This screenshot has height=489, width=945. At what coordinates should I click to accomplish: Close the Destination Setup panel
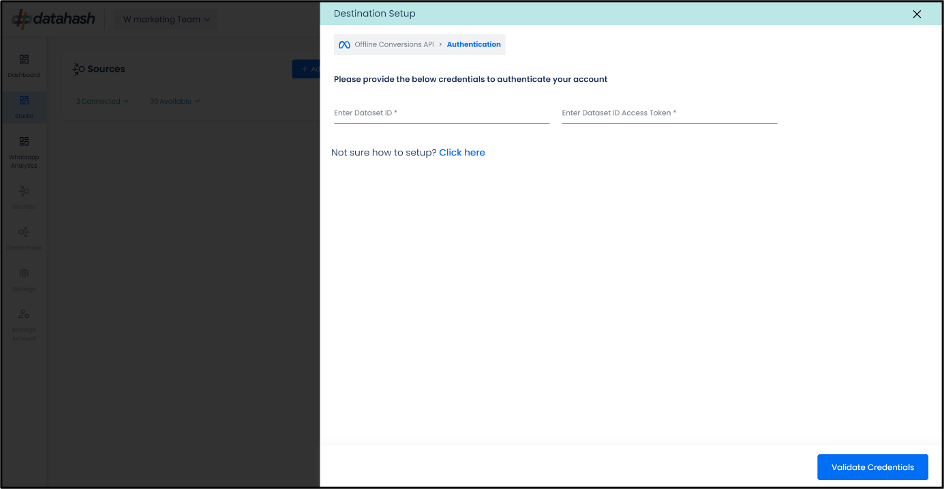[x=917, y=14]
